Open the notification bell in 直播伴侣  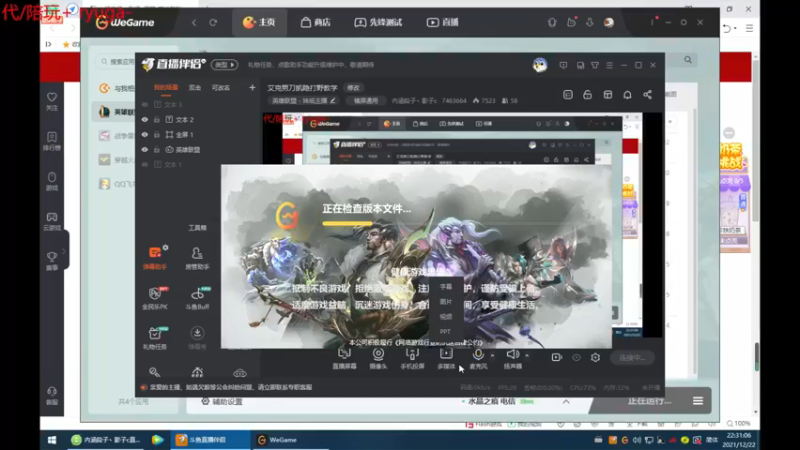pyautogui.click(x=628, y=95)
